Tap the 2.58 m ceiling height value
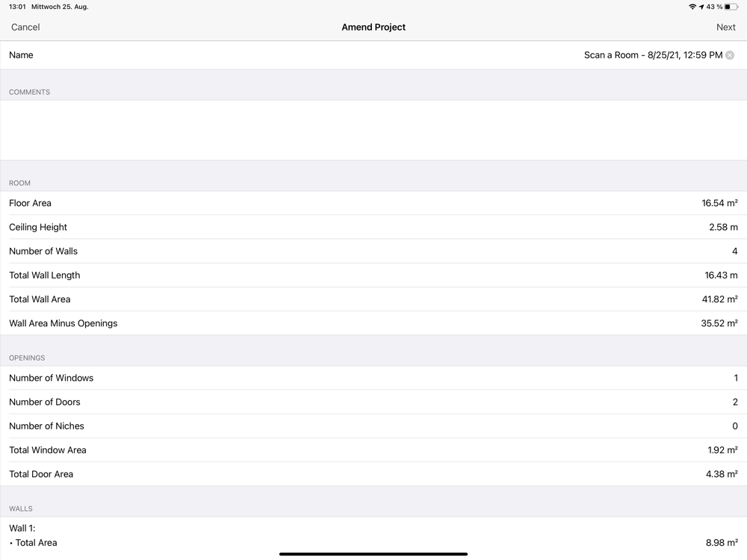The height and width of the screenshot is (560, 747). pos(723,227)
